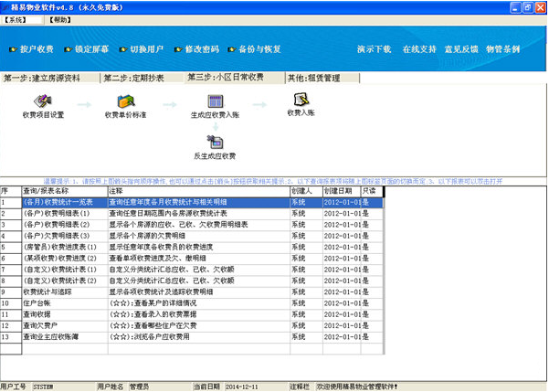This screenshot has width=549, height=392.
Task: Click row number 10 cell
Action: coord(11,303)
